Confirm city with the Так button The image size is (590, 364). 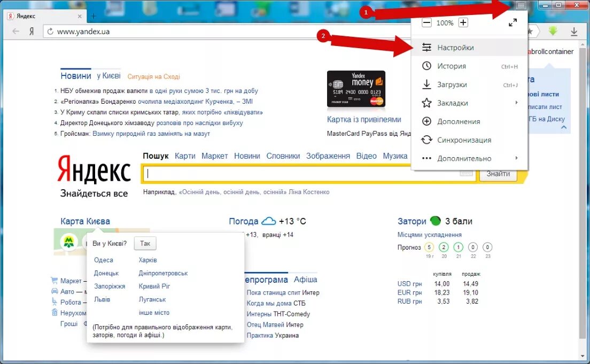pyautogui.click(x=145, y=244)
